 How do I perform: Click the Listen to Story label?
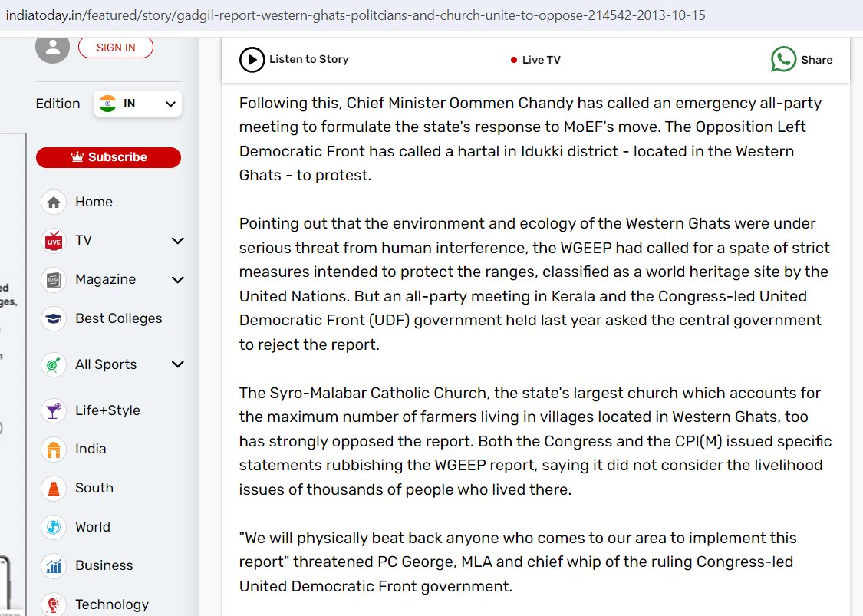point(309,60)
